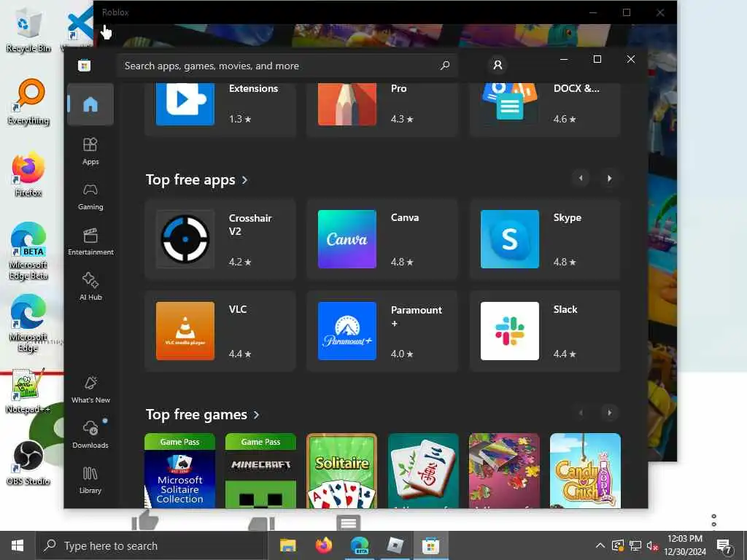This screenshot has height=560, width=747.
Task: Open the network tray icon
Action: [x=635, y=545]
